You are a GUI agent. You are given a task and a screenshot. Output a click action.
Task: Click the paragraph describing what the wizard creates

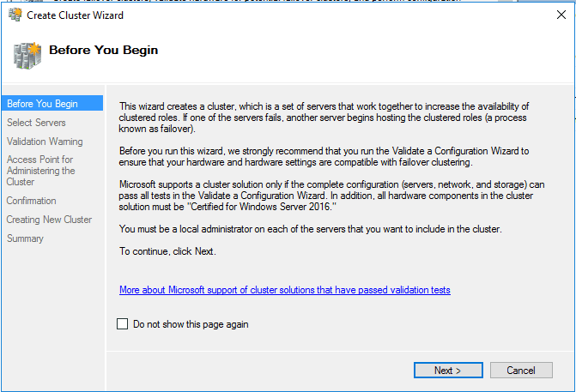(324, 118)
